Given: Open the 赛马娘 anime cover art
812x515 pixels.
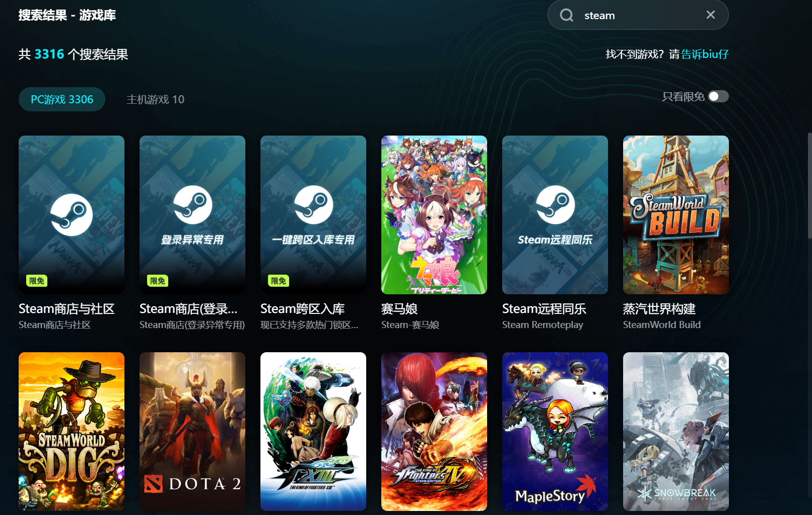Looking at the screenshot, I should pyautogui.click(x=434, y=215).
